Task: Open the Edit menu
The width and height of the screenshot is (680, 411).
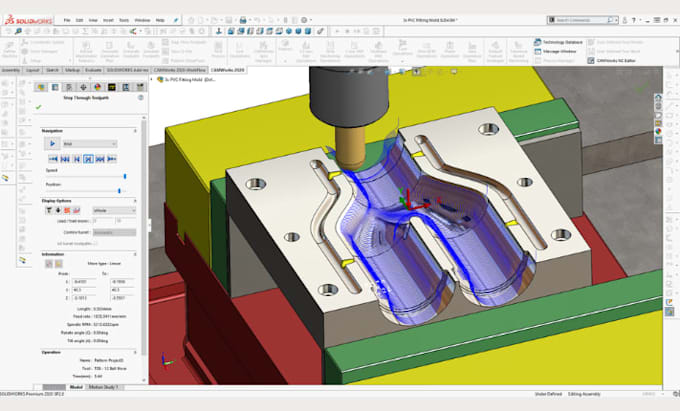Action: 79,20
